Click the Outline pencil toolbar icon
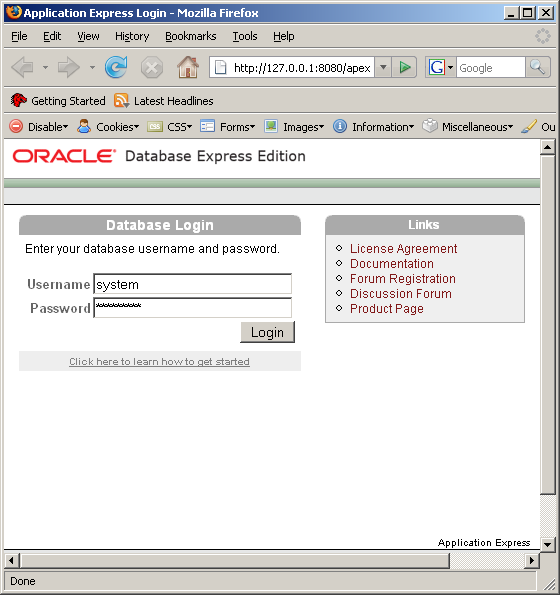The width and height of the screenshot is (560, 595). 529,127
